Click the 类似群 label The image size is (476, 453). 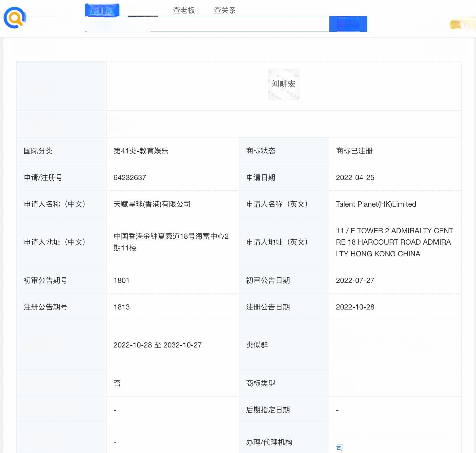[257, 345]
